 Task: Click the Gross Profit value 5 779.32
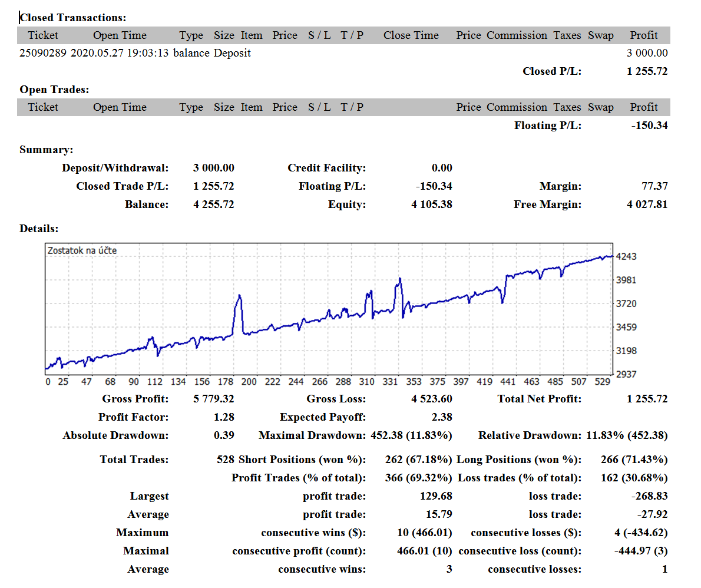(213, 399)
